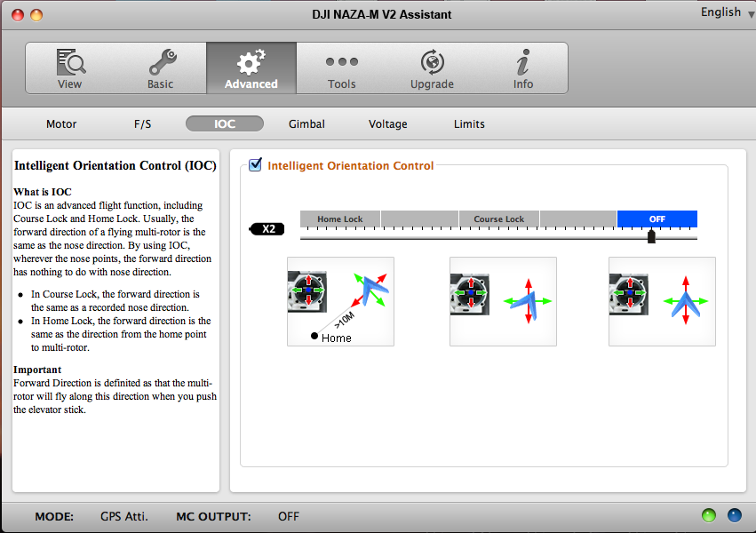Click the OFF value next to MC OUTPUT
The width and height of the screenshot is (756, 533).
click(289, 517)
